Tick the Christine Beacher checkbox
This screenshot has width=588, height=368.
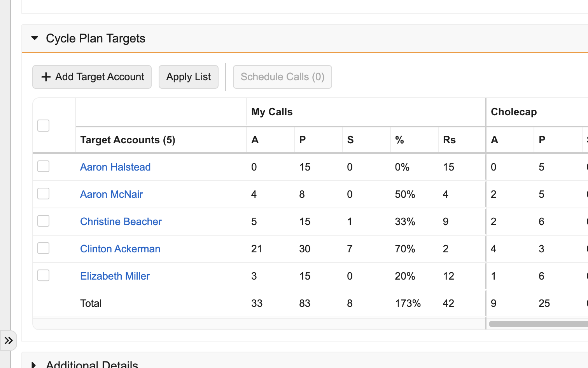coord(43,221)
